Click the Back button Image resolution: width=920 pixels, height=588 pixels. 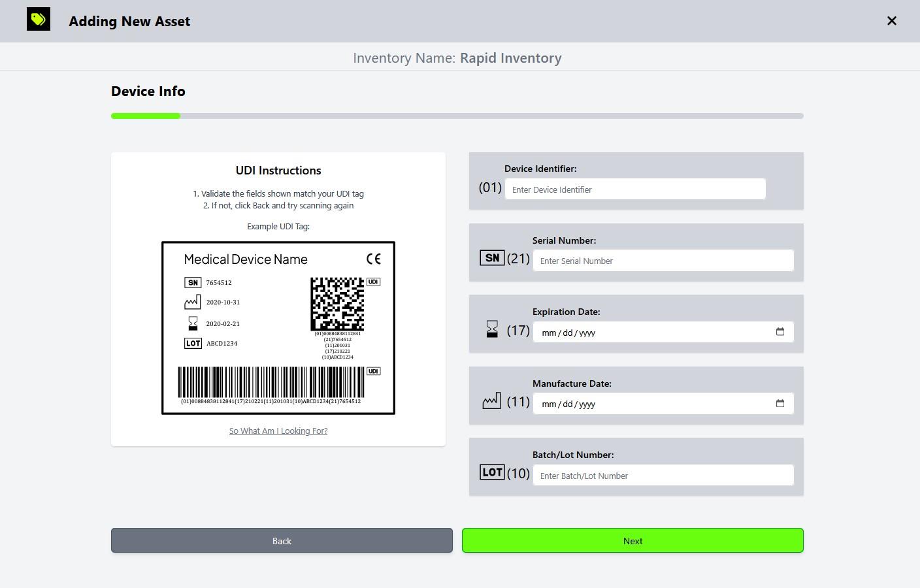(x=282, y=540)
